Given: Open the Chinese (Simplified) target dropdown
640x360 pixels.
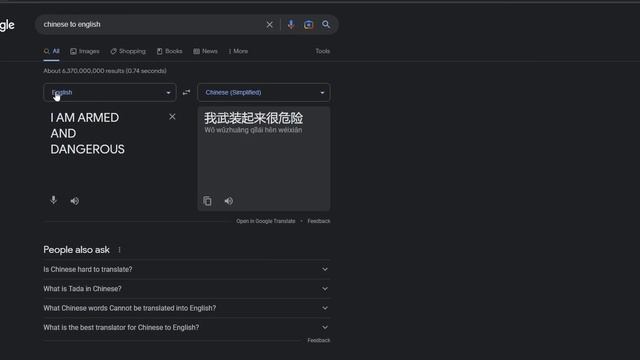Looking at the screenshot, I should [x=264, y=93].
